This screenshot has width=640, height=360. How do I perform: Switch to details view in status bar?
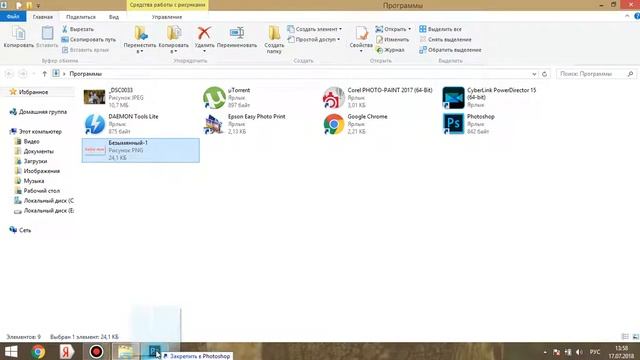click(x=625, y=337)
